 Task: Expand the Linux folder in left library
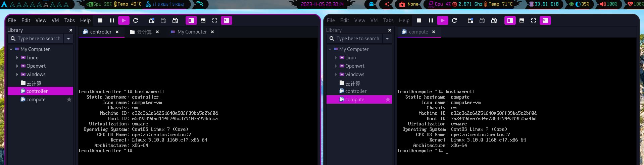click(x=17, y=58)
